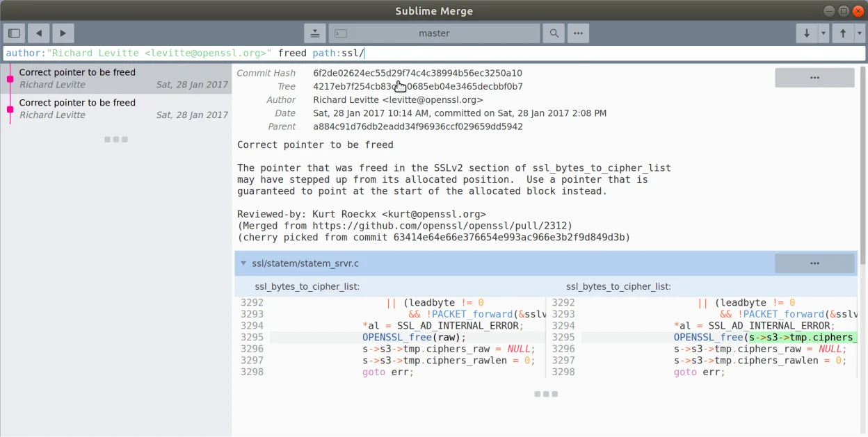Viewport: 868px width, 437px height.
Task: Click the right ssl_bytes_to_cipher_list hunk header
Action: coord(619,286)
